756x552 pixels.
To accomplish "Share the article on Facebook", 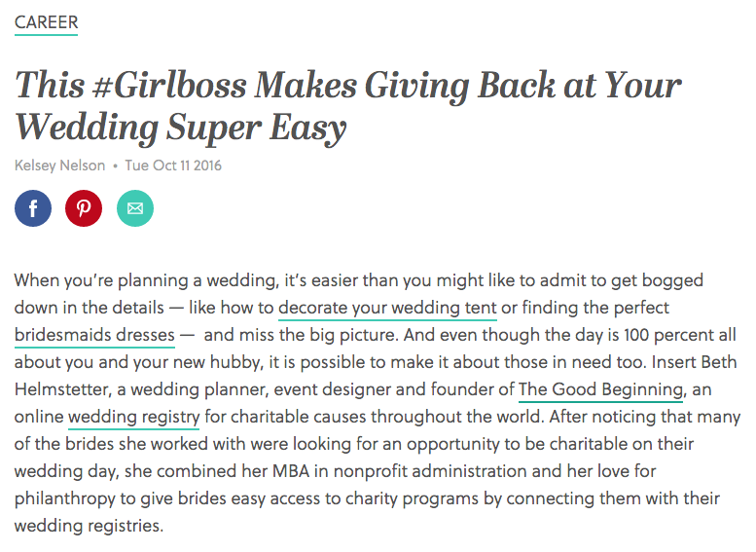I will click(33, 208).
